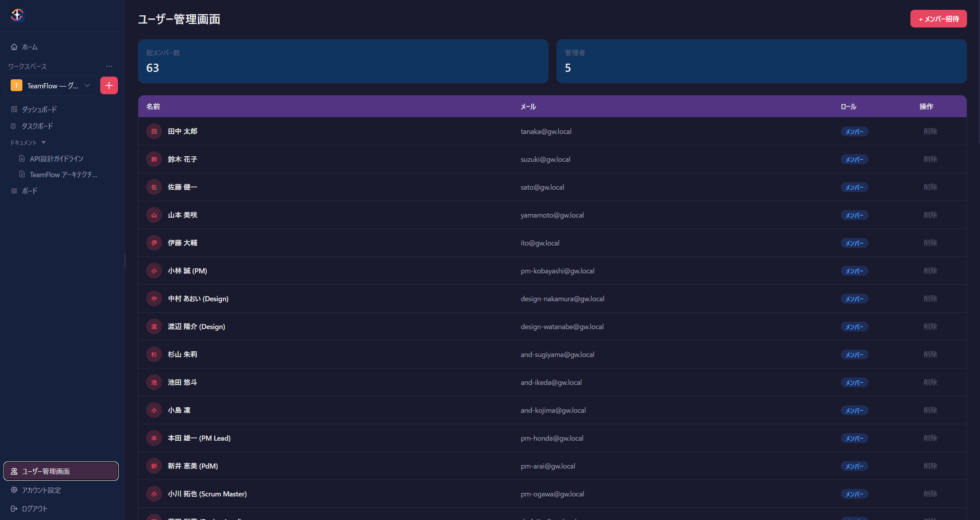This screenshot has height=520, width=980.
Task: Click avatar of 山本 美咲
Action: pos(154,215)
